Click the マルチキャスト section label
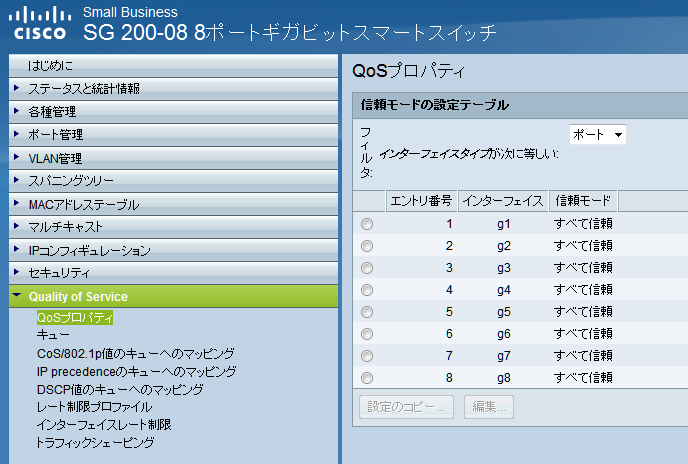The image size is (688, 464). [65, 227]
